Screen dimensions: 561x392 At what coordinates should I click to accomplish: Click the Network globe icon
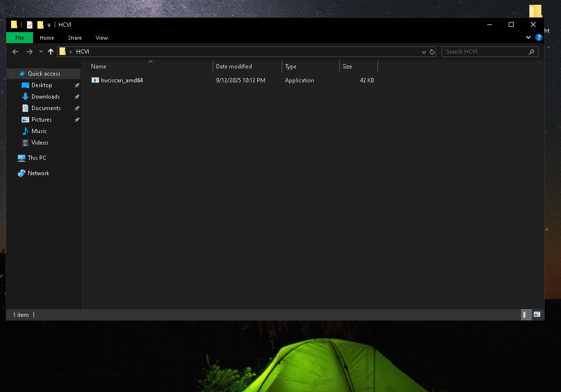click(22, 173)
